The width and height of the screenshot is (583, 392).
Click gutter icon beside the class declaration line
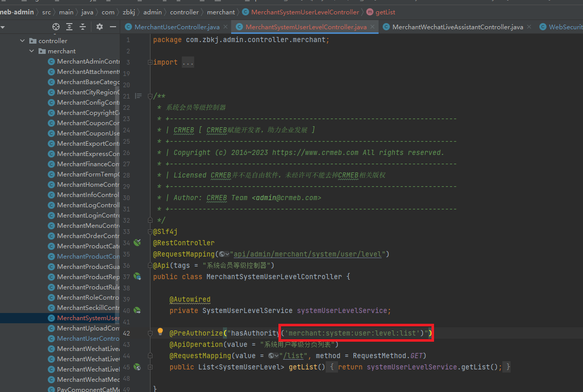pyautogui.click(x=137, y=277)
